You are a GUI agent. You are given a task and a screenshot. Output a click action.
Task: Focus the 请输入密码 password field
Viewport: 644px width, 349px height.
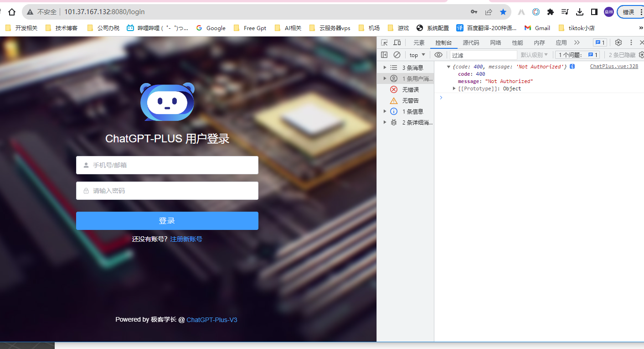tap(167, 191)
